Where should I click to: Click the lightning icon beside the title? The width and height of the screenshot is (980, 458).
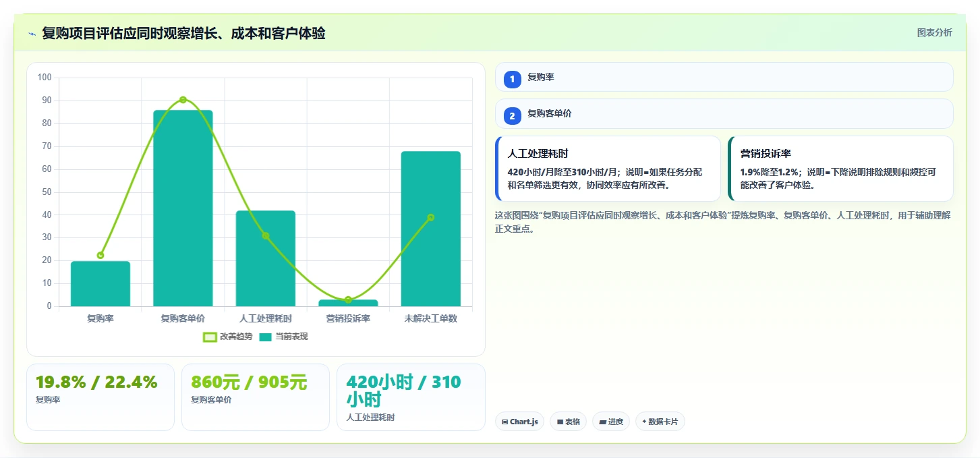32,33
